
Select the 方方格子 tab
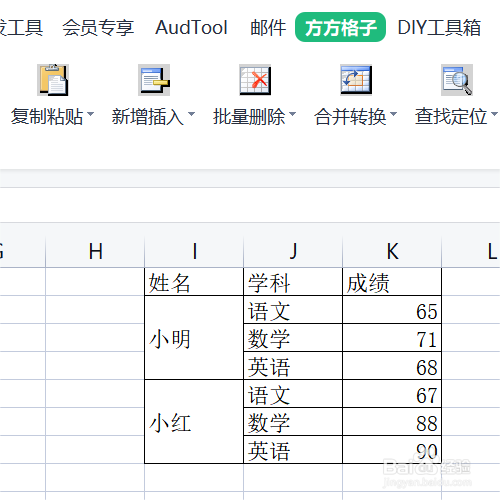tap(340, 27)
